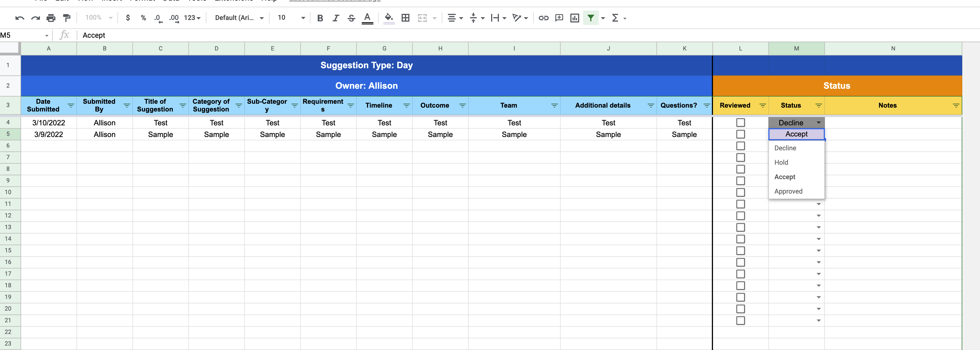Choose Decline from the status list
The width and height of the screenshot is (980, 350).
[x=796, y=148]
